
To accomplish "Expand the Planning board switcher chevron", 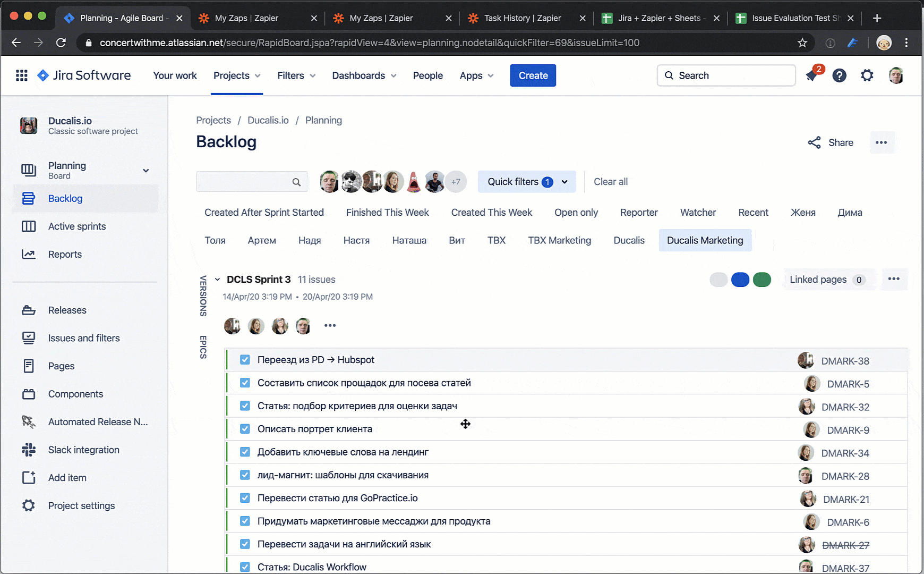I will tap(146, 171).
